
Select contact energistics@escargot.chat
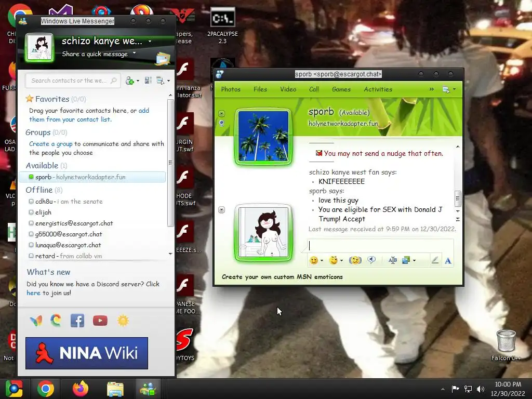click(71, 223)
